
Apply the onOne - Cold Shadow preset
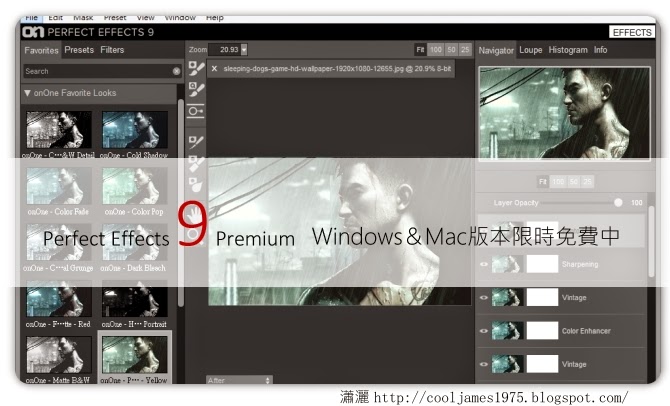click(135, 130)
